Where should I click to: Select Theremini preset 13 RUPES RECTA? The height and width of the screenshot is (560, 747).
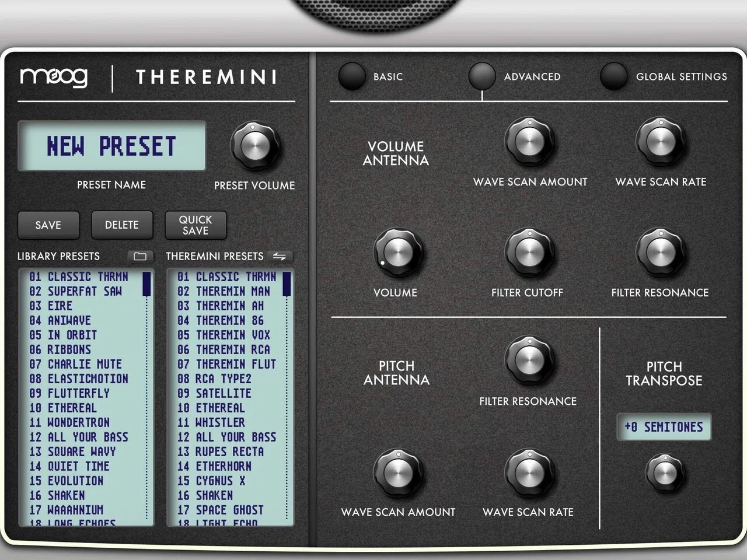pos(221,452)
